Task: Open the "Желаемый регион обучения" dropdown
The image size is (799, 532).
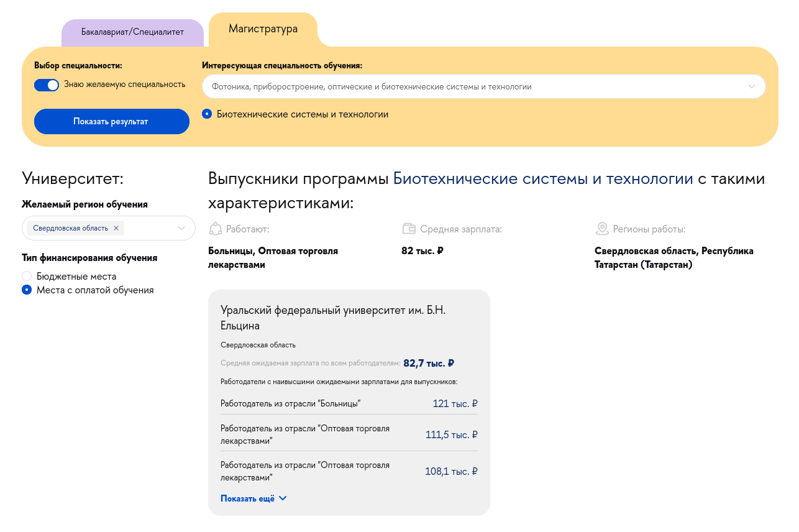Action: (x=182, y=228)
